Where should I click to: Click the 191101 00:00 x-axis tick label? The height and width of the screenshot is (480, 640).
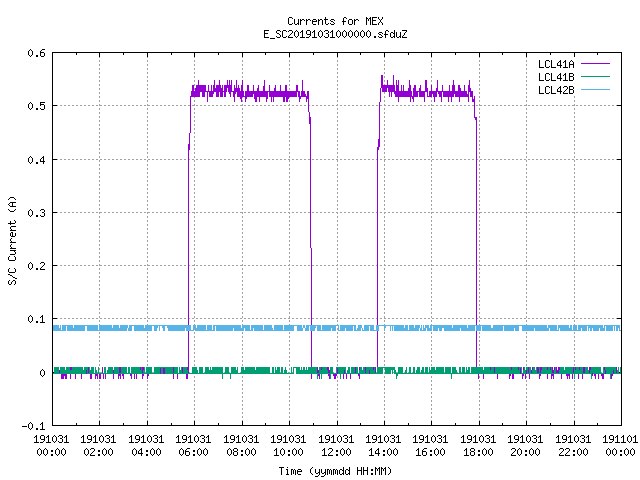tap(620, 446)
